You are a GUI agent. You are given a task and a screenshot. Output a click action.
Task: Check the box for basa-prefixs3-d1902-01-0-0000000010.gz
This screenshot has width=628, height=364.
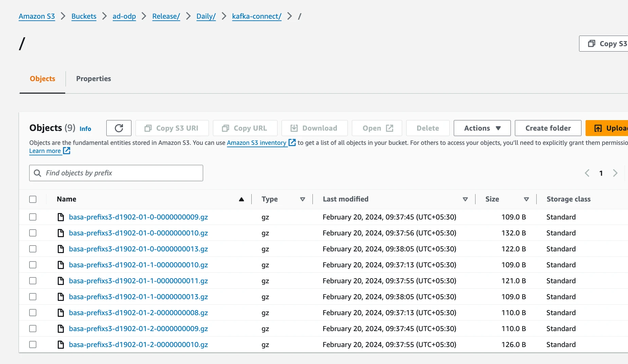click(x=33, y=233)
